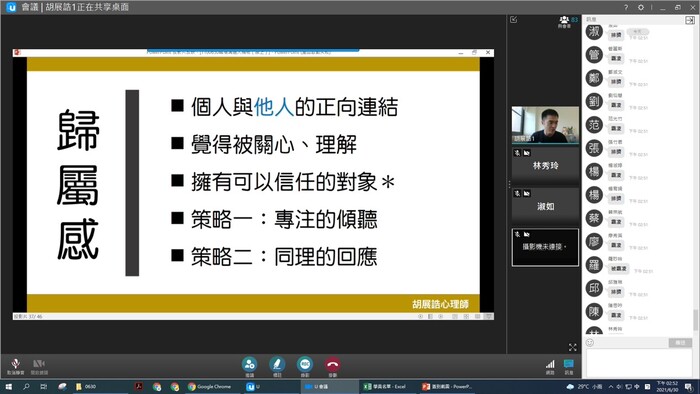Show the participants list icon
700x394 pixels.
[x=564, y=21]
